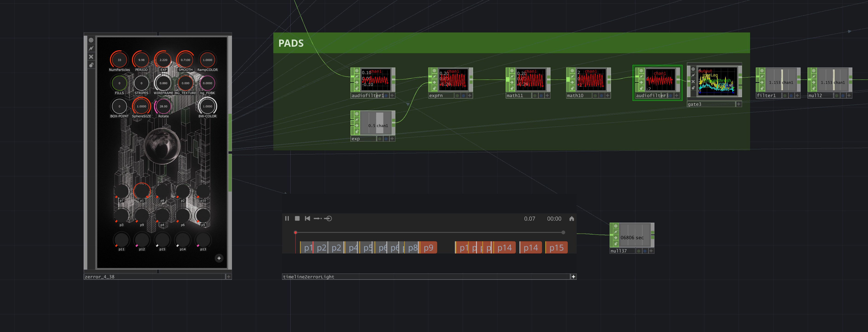Image resolution: width=868 pixels, height=332 pixels.
Task: Pause the timelineZerrorLight playback
Action: tap(287, 218)
